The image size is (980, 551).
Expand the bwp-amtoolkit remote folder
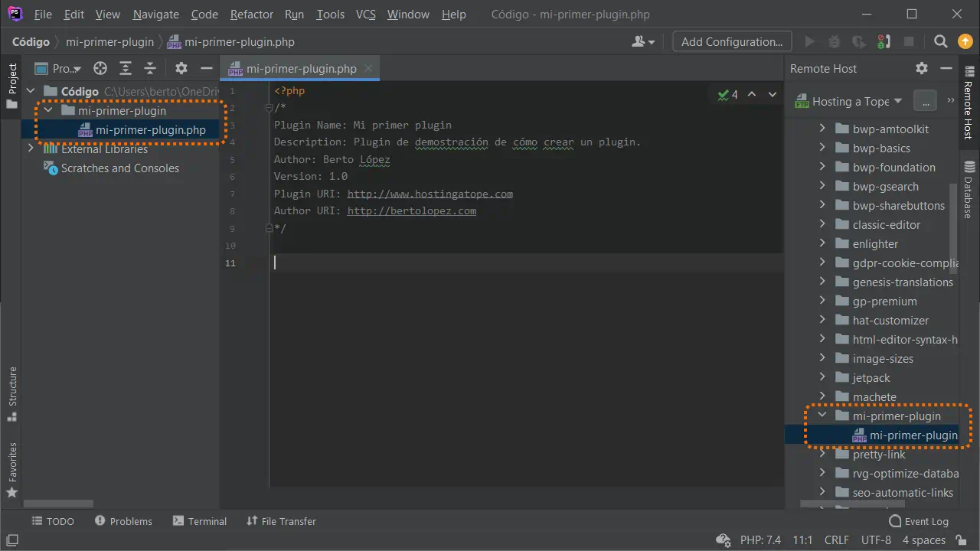pos(822,129)
